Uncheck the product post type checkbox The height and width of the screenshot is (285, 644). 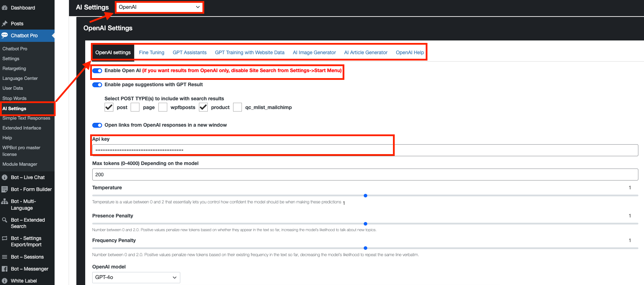click(203, 107)
